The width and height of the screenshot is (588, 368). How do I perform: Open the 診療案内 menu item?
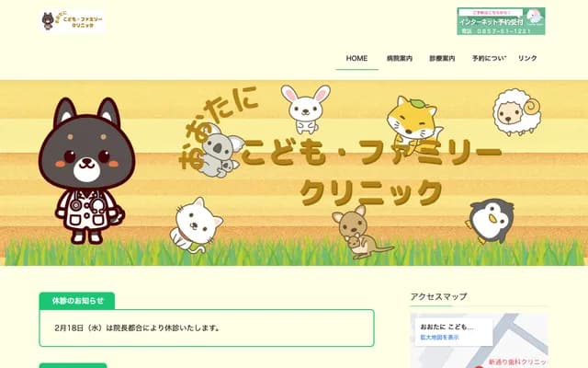coord(442,58)
